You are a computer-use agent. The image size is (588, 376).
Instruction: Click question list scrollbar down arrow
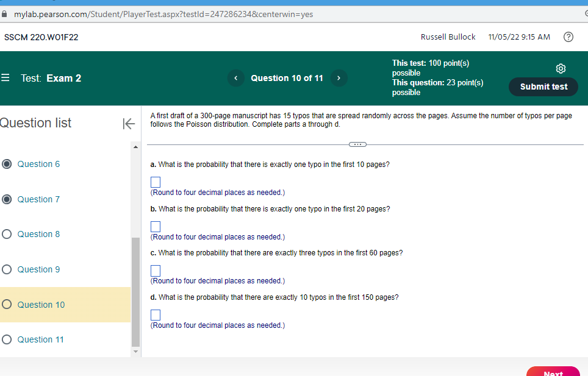(x=136, y=352)
